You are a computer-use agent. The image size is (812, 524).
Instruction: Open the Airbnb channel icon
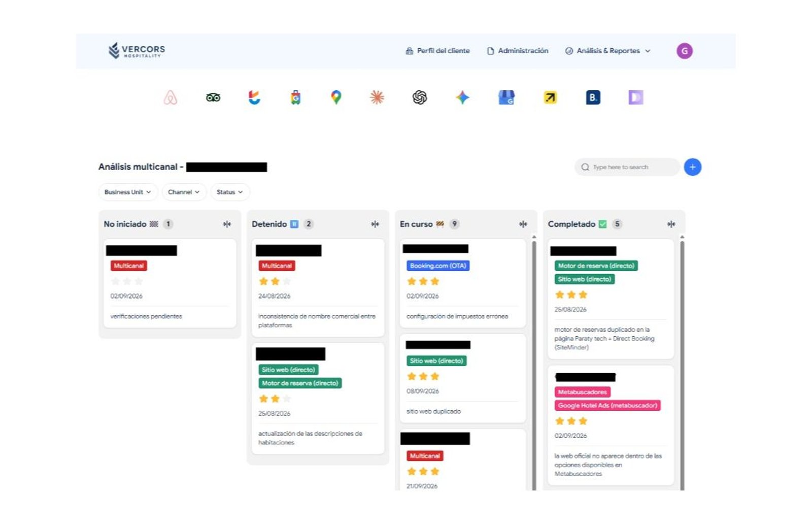pos(171,97)
